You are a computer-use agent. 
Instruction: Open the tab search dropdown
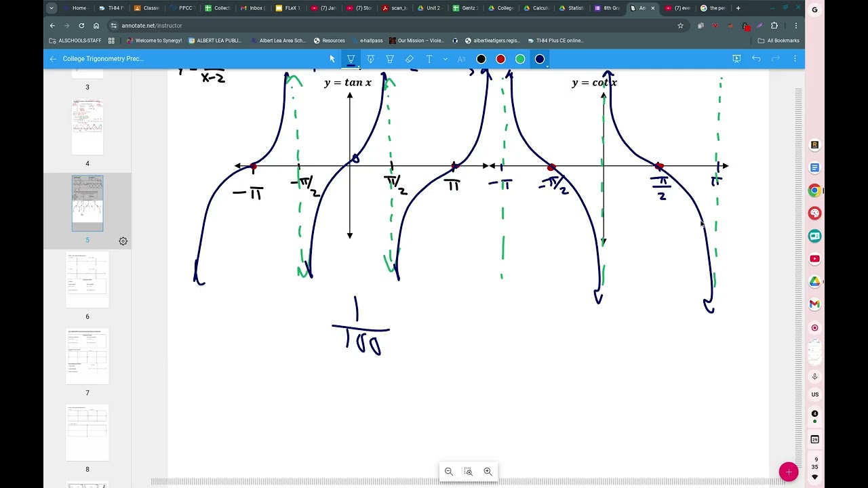(x=52, y=8)
